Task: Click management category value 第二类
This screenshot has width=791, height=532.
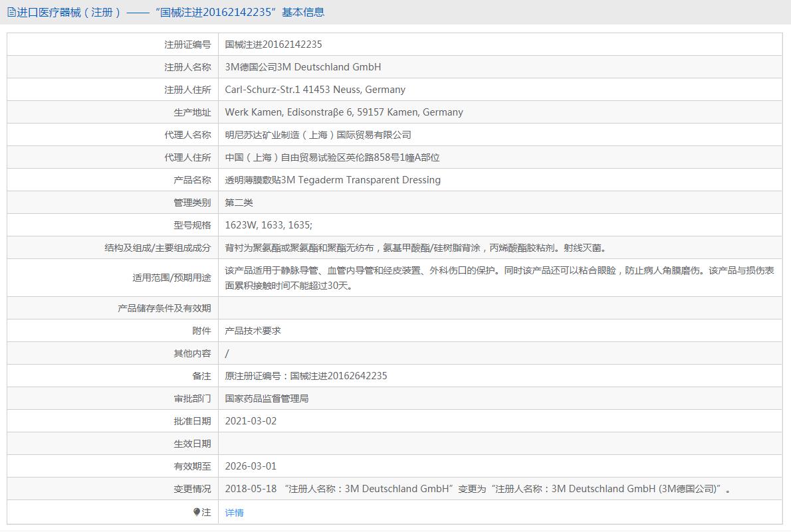Action: (x=239, y=203)
